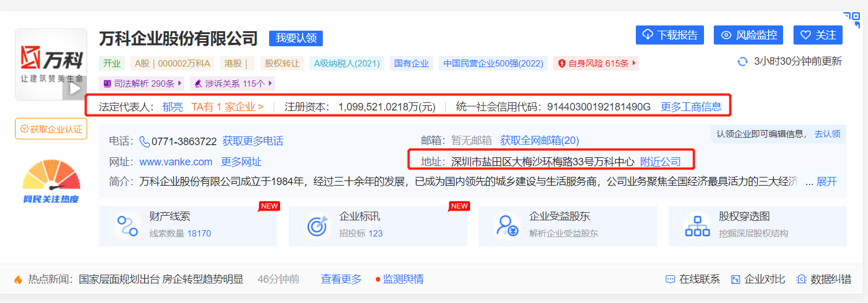Open 招投标 123 count
Image resolution: width=868 pixels, height=303 pixels.
click(361, 234)
